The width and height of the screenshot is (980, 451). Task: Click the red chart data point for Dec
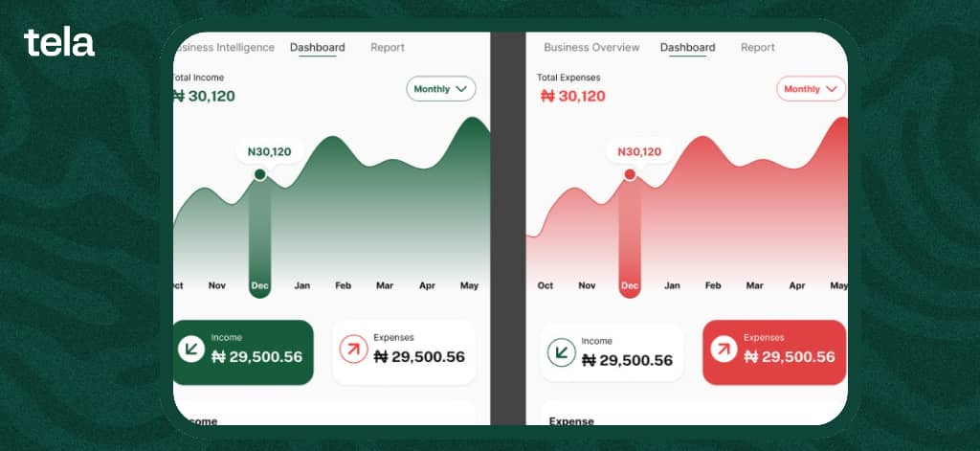tap(630, 174)
